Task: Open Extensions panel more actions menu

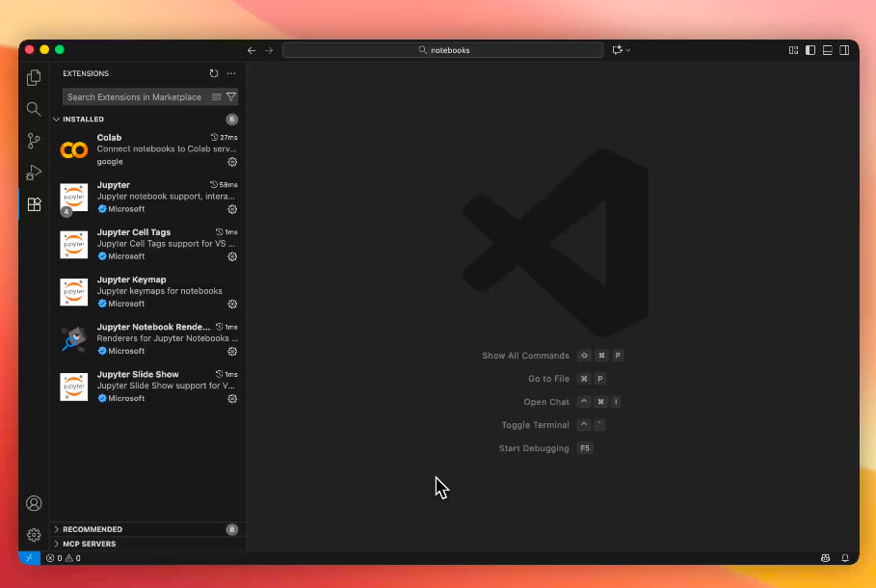Action: click(231, 73)
